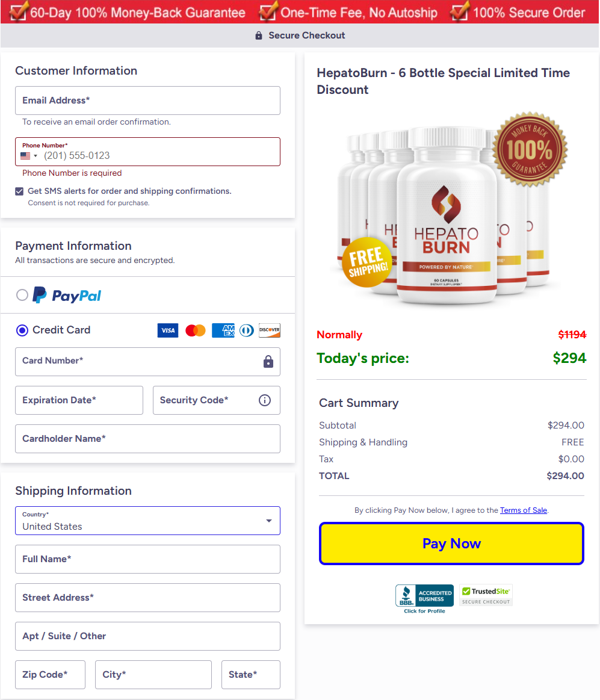The image size is (600, 700).
Task: Click the Email Address field
Action: click(147, 101)
